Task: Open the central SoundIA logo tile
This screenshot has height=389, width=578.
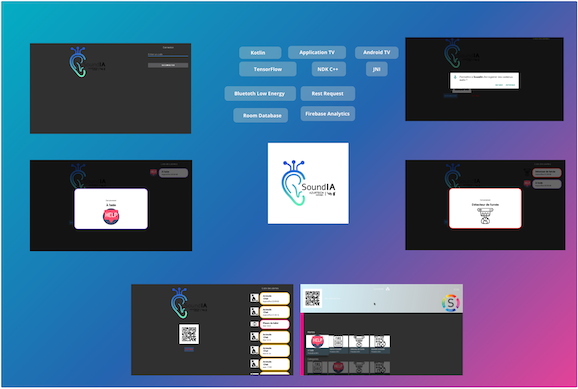Action: (x=308, y=183)
